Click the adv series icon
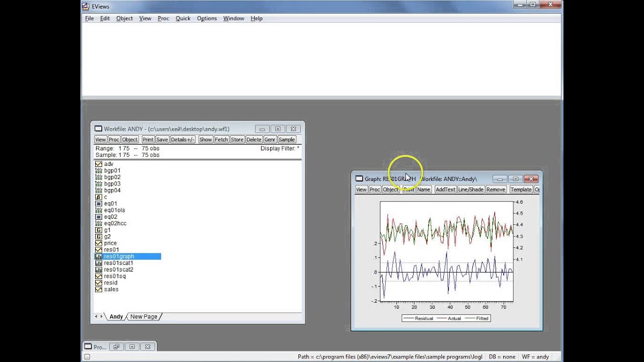 (x=99, y=164)
